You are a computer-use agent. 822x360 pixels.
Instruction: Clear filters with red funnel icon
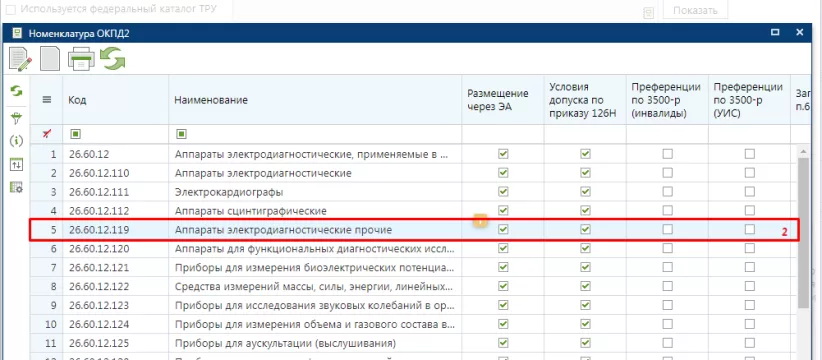[47, 134]
